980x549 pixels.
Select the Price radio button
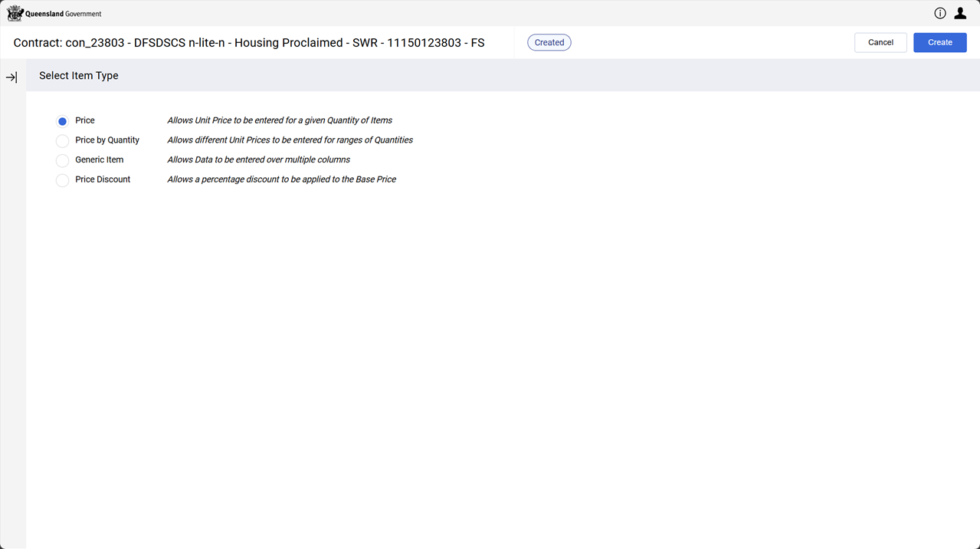pos(63,121)
